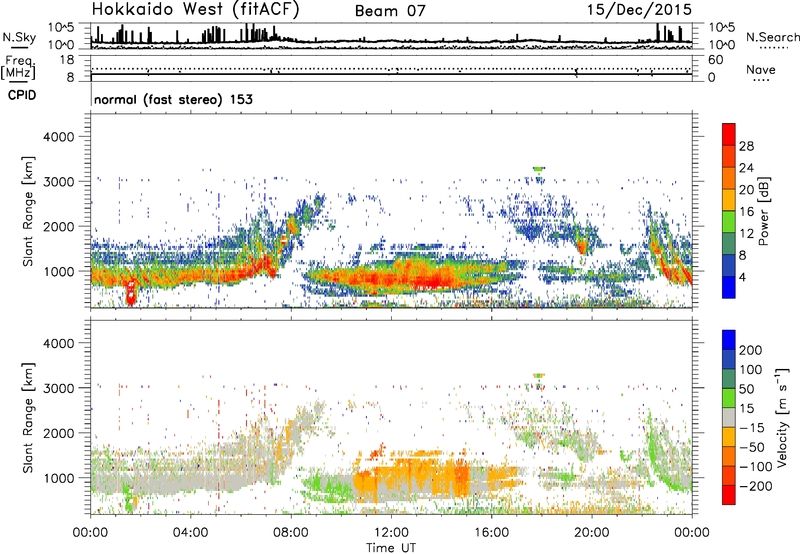Click the '08:00' time axis tick label
The width and height of the screenshot is (800, 554).
point(291,533)
